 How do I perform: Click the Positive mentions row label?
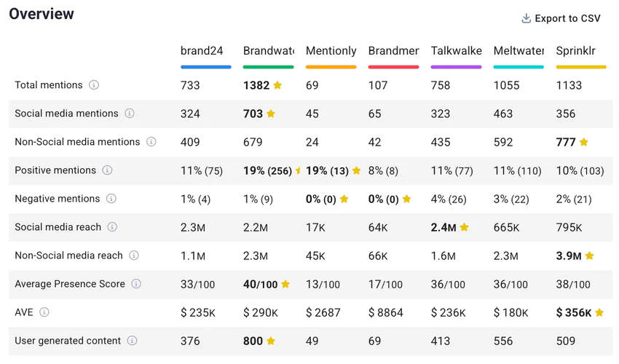[x=55, y=170]
